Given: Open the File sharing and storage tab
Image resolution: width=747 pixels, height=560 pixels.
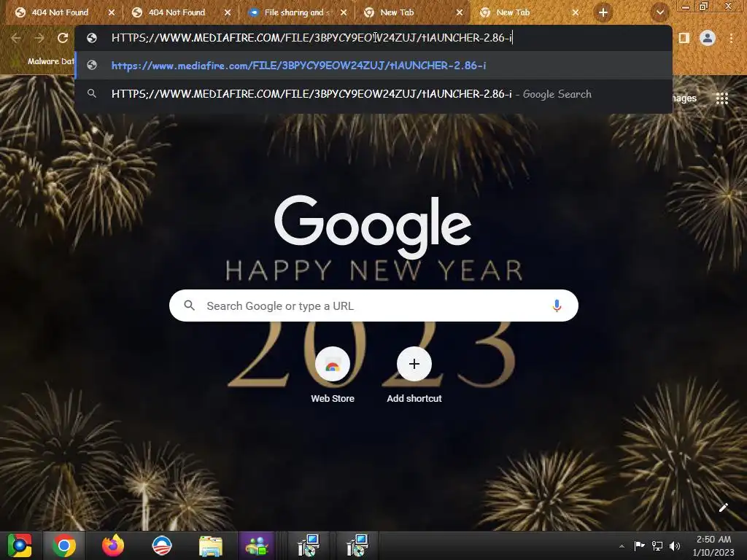Looking at the screenshot, I should click(296, 12).
